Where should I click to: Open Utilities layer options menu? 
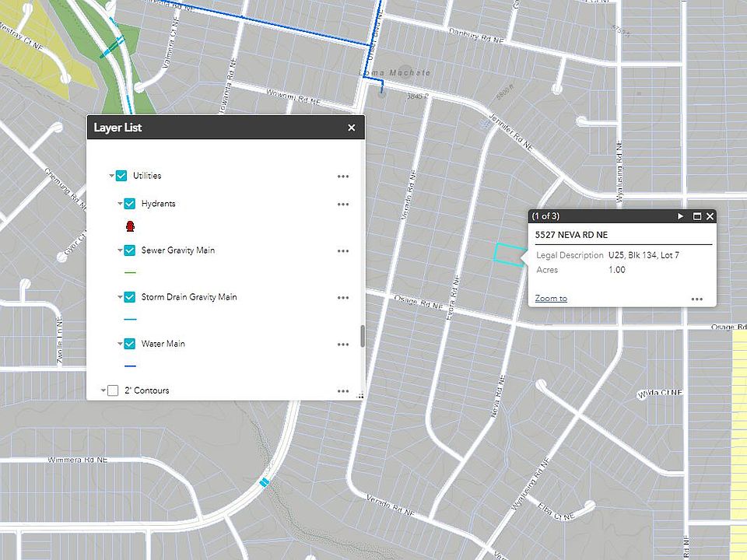pyautogui.click(x=343, y=177)
